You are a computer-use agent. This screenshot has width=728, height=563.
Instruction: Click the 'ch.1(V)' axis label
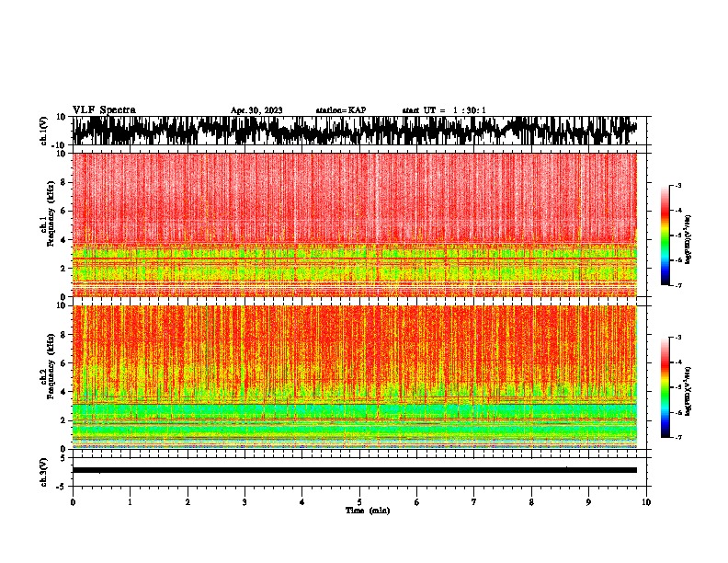(x=45, y=131)
